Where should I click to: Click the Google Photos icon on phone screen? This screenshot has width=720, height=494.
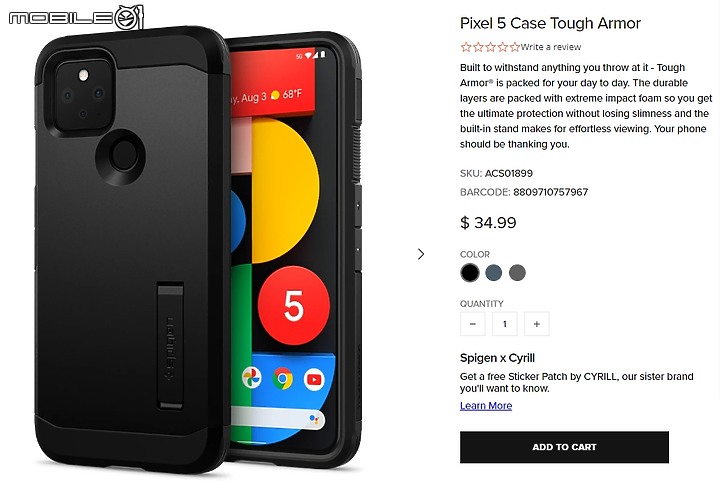[x=252, y=378]
